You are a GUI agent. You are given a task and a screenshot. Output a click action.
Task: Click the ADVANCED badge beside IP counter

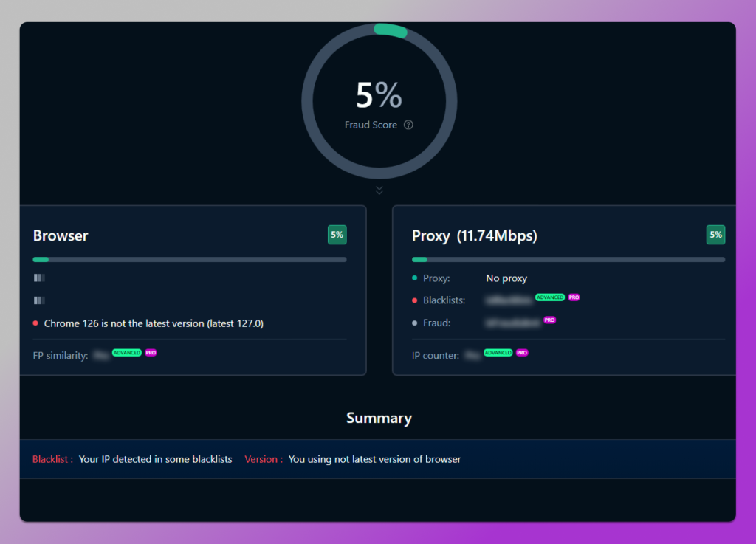pyautogui.click(x=498, y=353)
